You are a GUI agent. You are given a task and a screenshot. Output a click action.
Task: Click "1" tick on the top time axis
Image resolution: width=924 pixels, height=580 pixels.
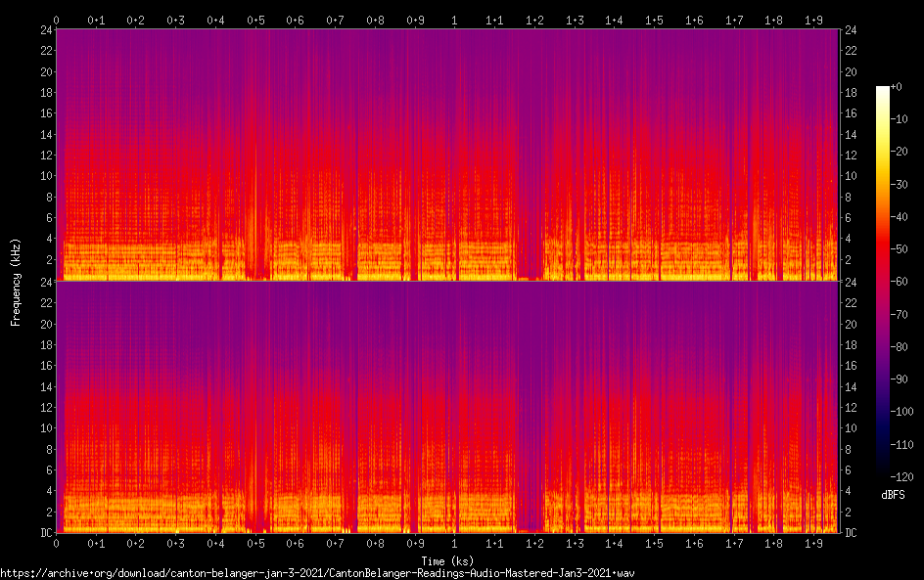tap(454, 21)
